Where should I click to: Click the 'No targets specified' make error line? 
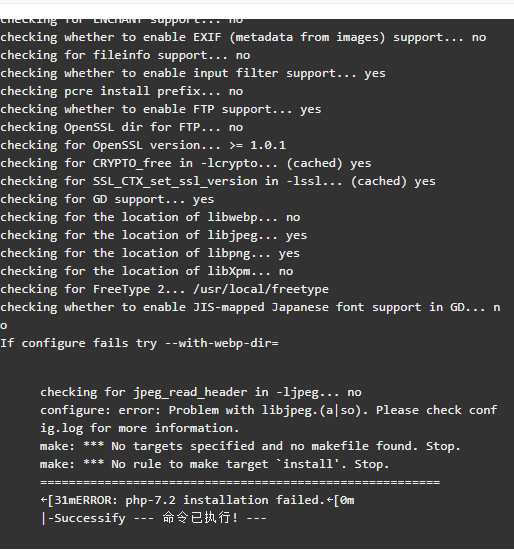(x=250, y=446)
